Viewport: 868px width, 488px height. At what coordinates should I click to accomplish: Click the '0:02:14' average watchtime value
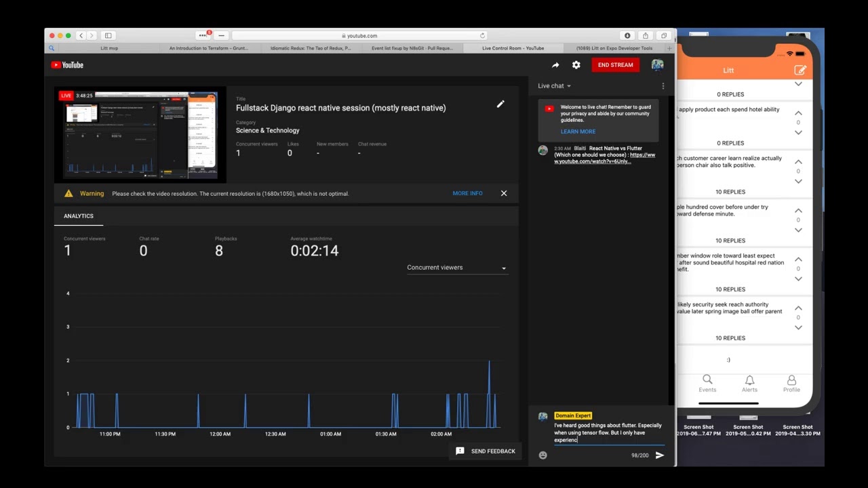(315, 251)
